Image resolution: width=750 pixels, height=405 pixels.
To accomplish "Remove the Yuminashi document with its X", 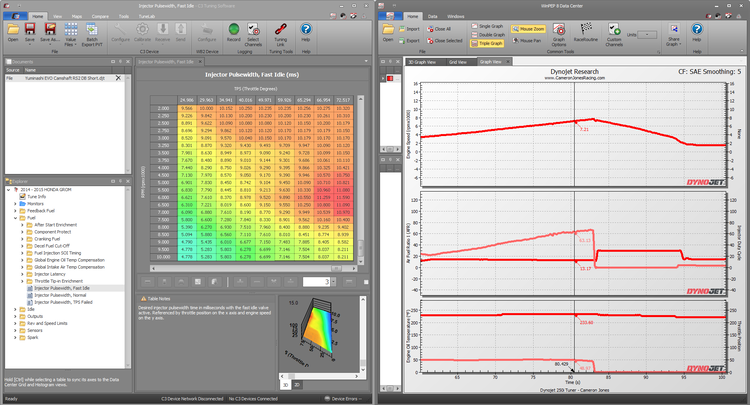I will tap(118, 78).
